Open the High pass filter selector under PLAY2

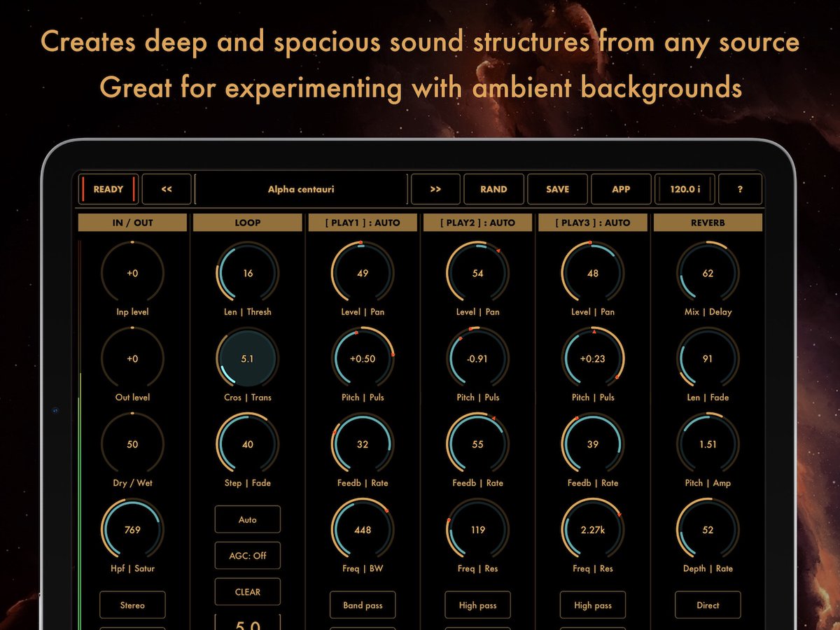pyautogui.click(x=477, y=605)
